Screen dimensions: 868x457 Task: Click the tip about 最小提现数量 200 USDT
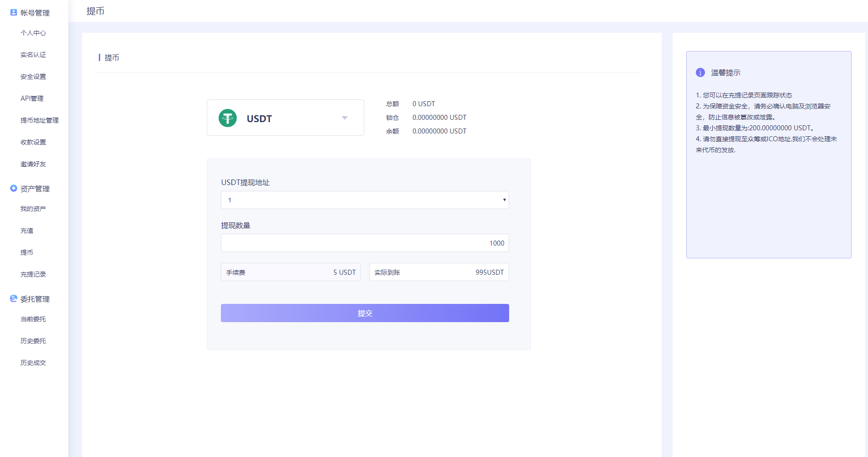[x=755, y=128]
